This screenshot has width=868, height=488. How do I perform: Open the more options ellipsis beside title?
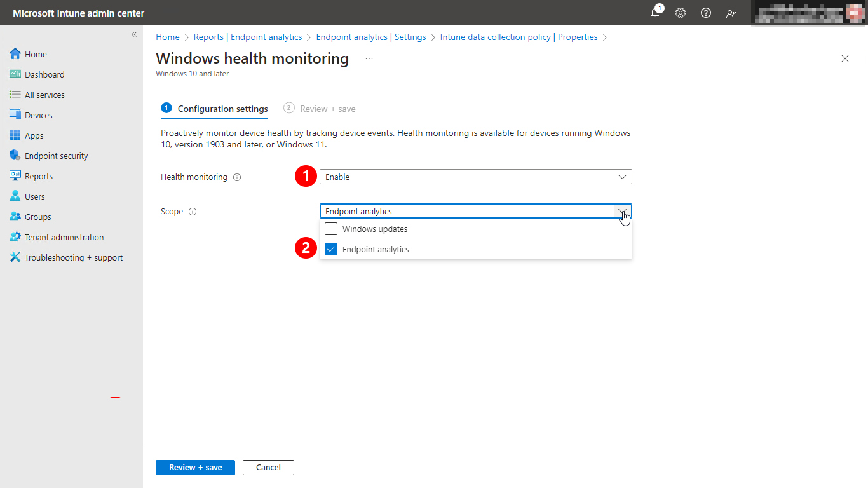(x=369, y=58)
